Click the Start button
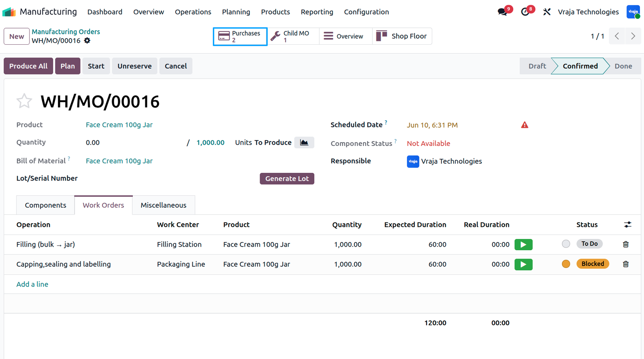 pyautogui.click(x=96, y=66)
